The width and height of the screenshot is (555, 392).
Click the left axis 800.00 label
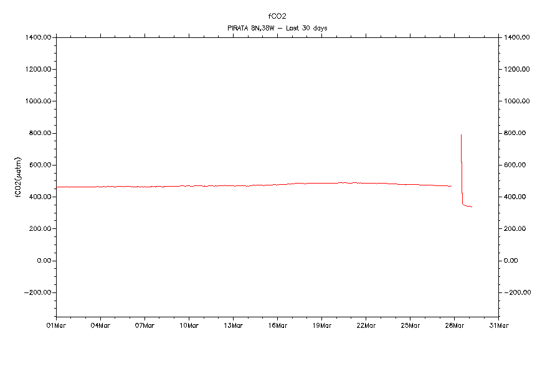pyautogui.click(x=40, y=133)
